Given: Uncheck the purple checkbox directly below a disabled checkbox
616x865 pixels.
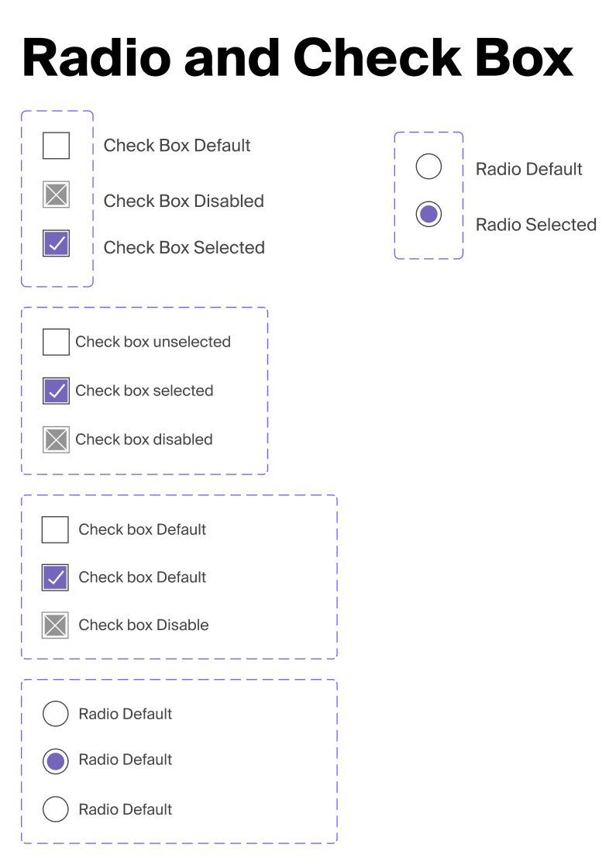Looking at the screenshot, I should [x=56, y=243].
